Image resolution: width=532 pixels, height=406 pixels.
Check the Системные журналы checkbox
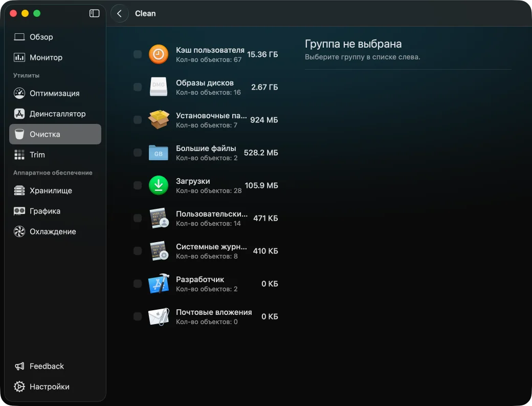pos(138,251)
